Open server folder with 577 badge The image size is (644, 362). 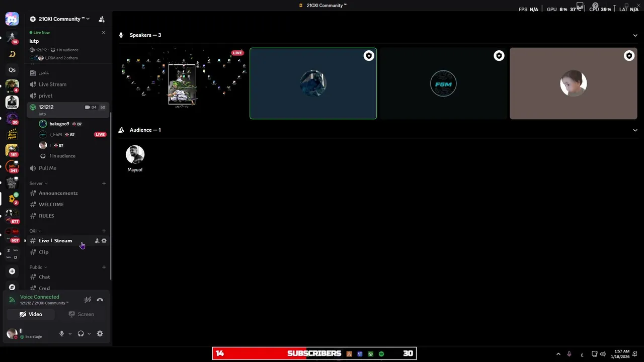click(12, 216)
